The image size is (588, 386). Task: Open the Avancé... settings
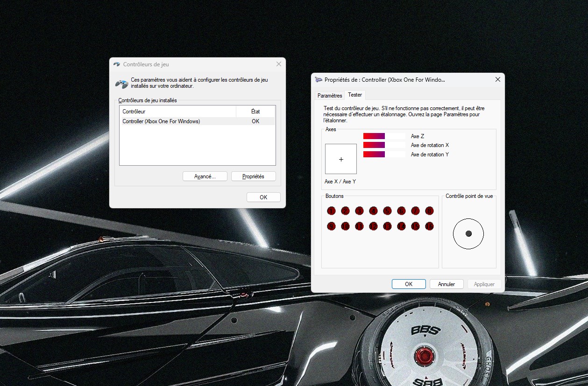click(x=205, y=176)
